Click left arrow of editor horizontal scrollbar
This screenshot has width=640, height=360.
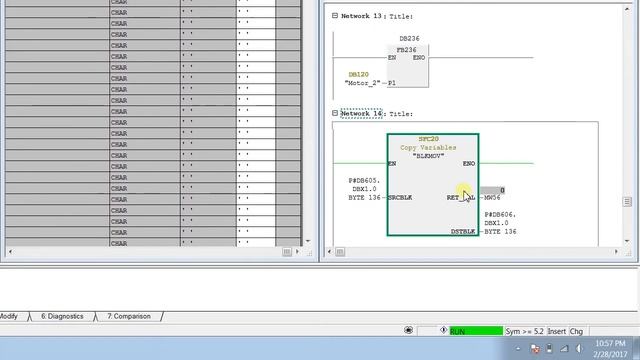(329, 252)
